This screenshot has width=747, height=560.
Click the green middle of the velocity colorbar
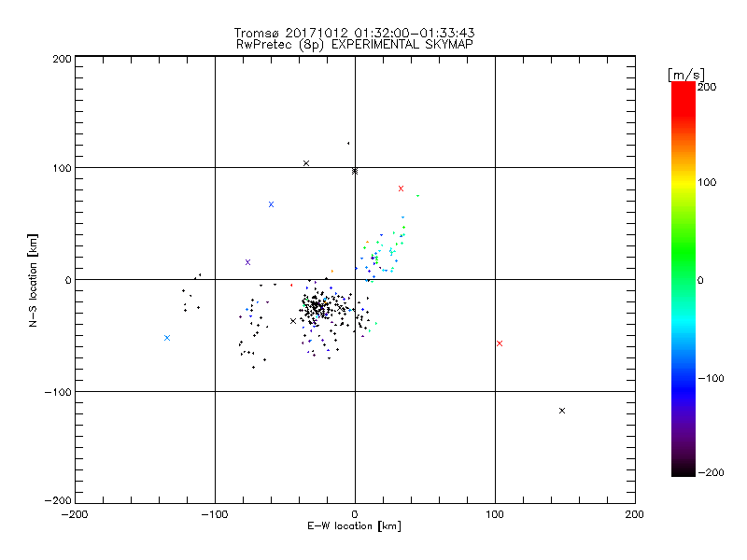tap(684, 267)
